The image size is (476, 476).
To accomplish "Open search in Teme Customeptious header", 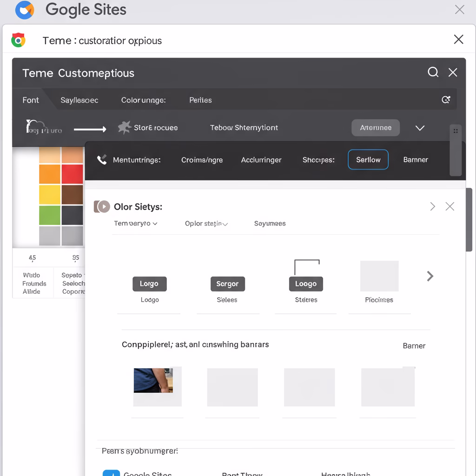I will click(433, 72).
